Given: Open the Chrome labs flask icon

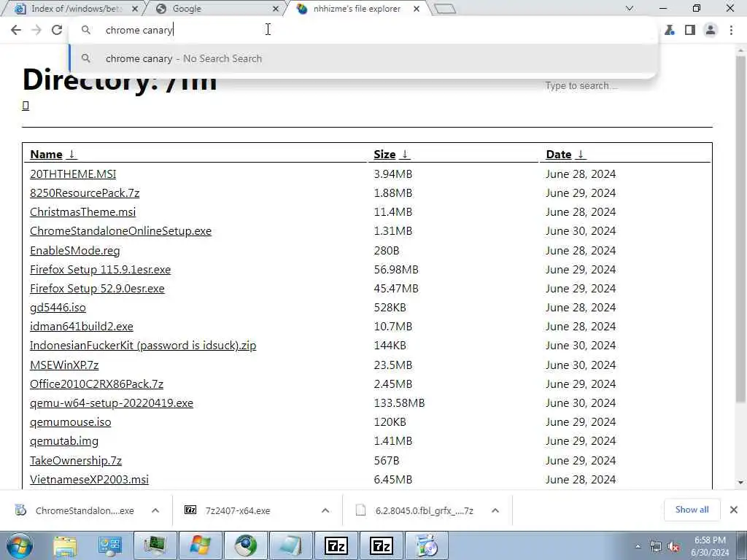Looking at the screenshot, I should [670, 30].
